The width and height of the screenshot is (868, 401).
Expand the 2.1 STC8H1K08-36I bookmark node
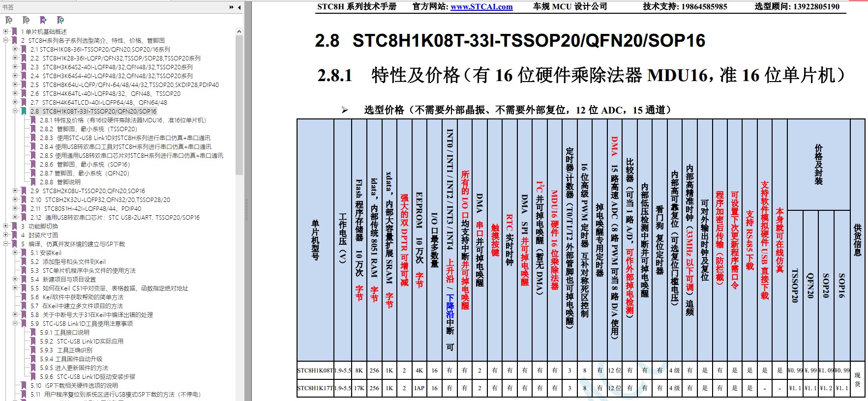[x=15, y=49]
